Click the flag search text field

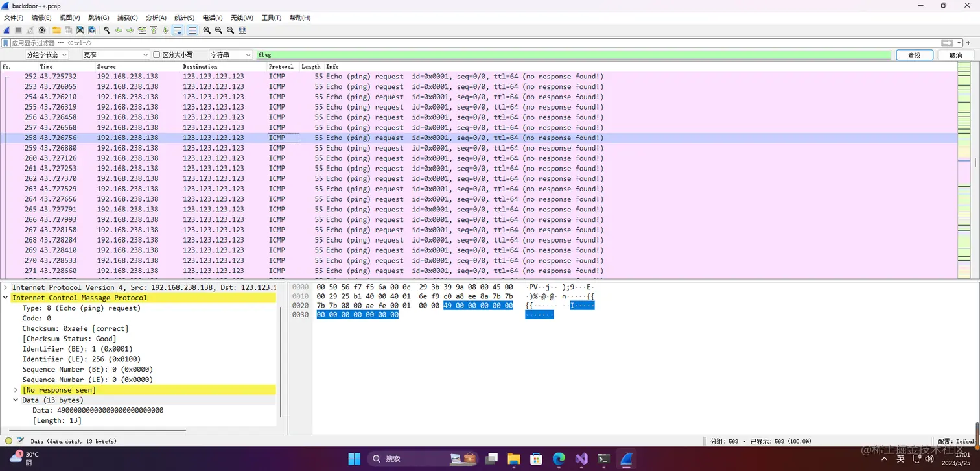pos(573,55)
